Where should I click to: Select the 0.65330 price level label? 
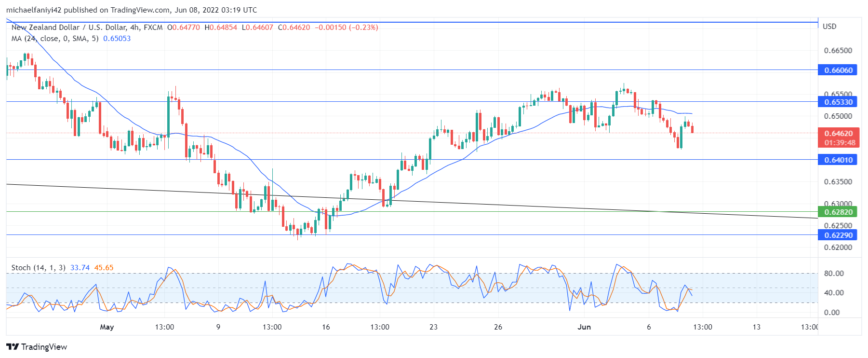click(838, 102)
